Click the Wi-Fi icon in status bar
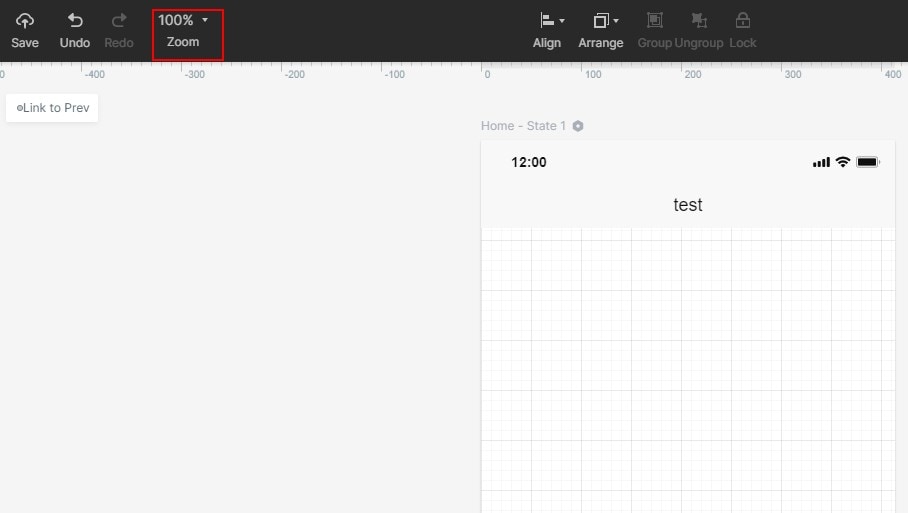The width and height of the screenshot is (908, 513). [843, 162]
